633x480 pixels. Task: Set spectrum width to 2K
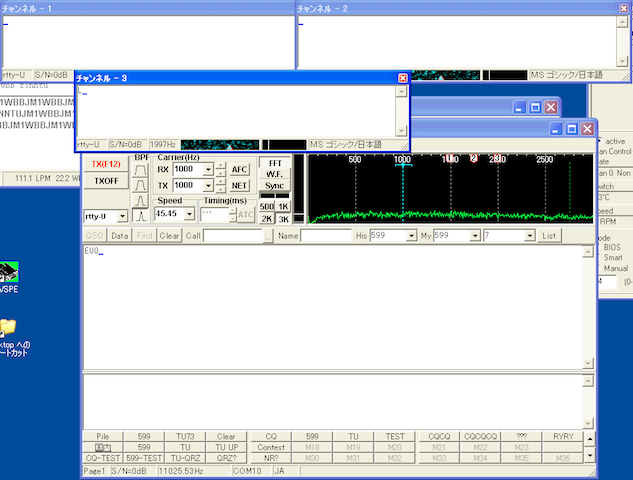(266, 219)
